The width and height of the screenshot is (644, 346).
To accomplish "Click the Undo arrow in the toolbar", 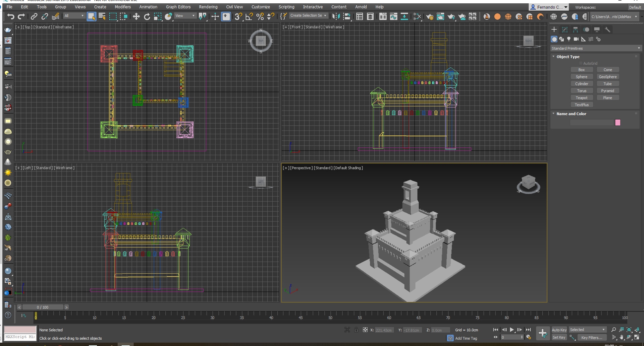I will (11, 16).
